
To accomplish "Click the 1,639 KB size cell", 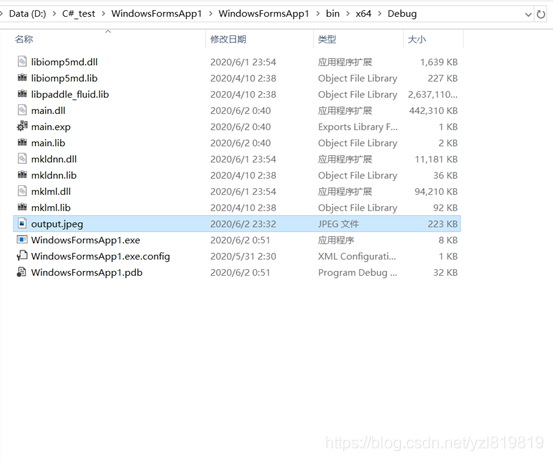I will (439, 62).
